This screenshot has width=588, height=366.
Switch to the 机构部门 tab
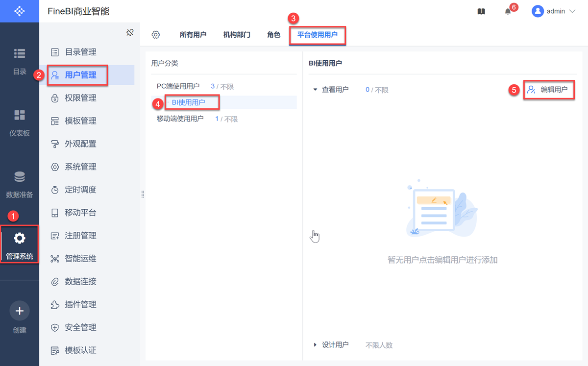[x=237, y=35]
